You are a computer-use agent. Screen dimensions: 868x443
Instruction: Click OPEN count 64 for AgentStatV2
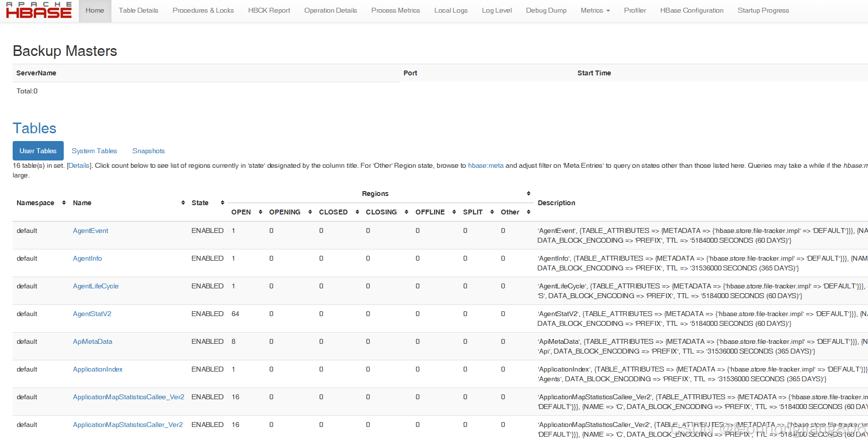point(235,314)
